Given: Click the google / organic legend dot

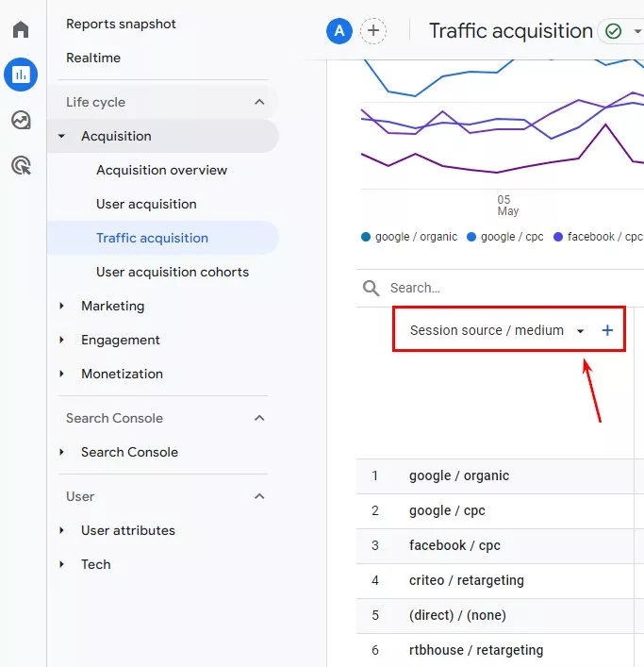Looking at the screenshot, I should [366, 237].
